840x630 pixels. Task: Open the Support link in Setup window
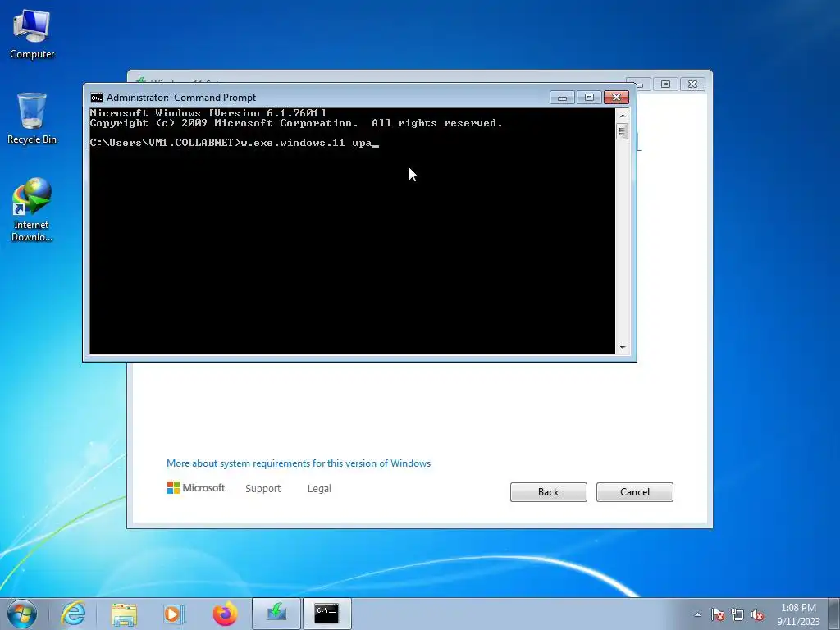[x=263, y=489]
